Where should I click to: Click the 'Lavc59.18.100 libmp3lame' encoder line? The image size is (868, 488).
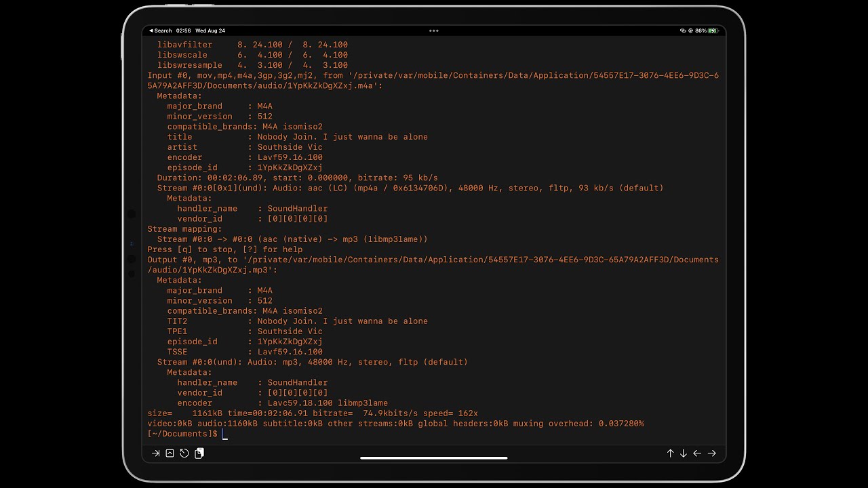[x=283, y=403]
